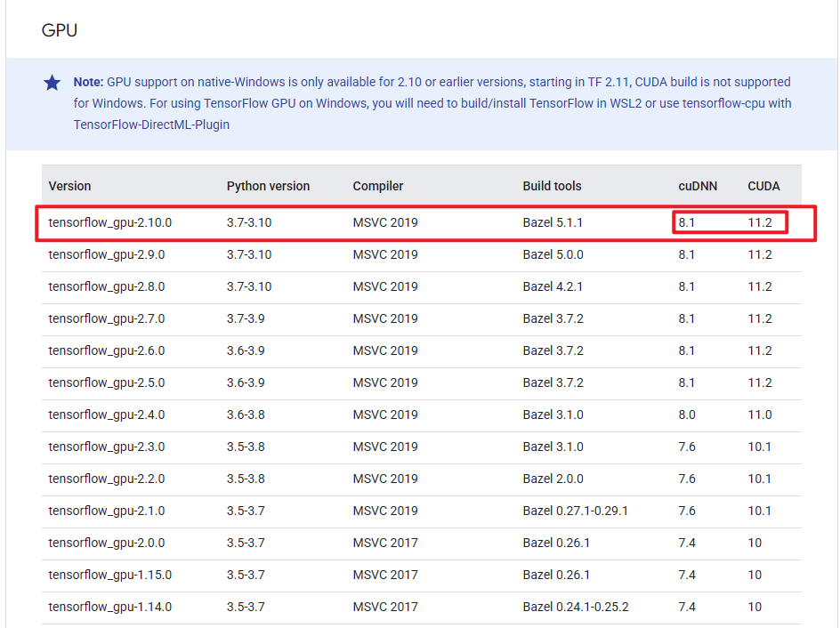Click the Python version column header
The width and height of the screenshot is (840, 628).
(x=268, y=186)
